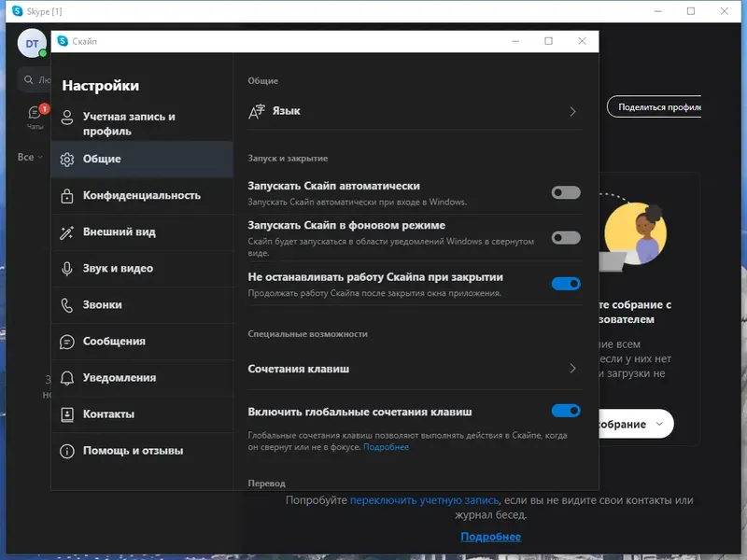The height and width of the screenshot is (560, 747).
Task: Open Сочетания клавиш via its chevron
Action: point(573,369)
